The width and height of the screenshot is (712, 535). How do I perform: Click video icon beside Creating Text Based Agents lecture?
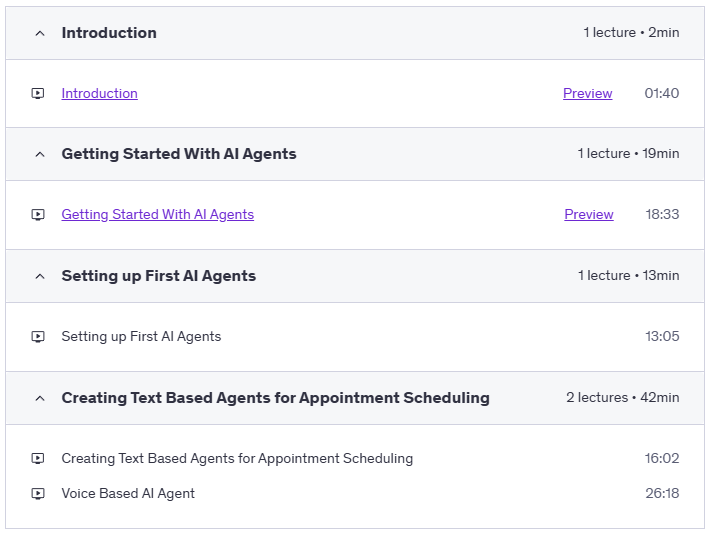[x=38, y=459]
